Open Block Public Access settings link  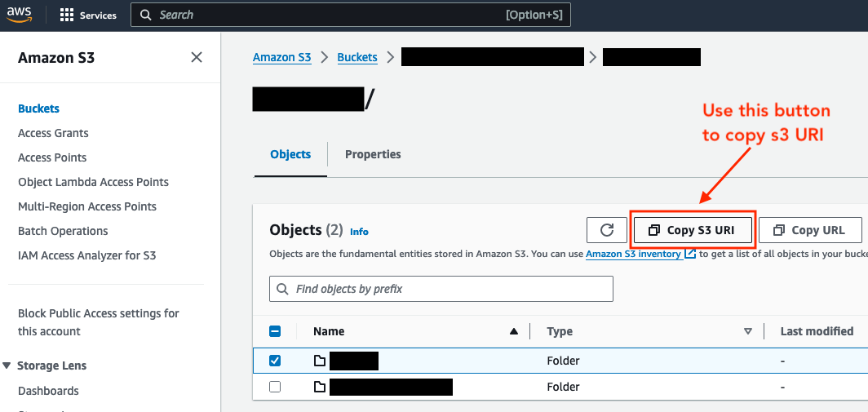[x=99, y=322]
